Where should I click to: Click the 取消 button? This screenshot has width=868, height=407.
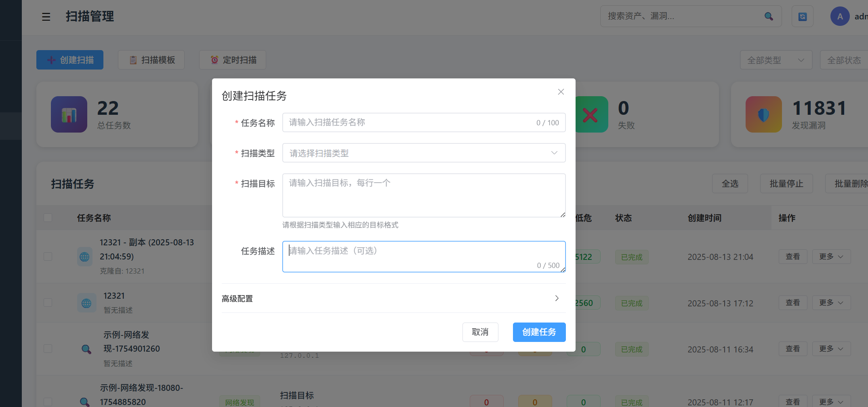click(x=480, y=332)
